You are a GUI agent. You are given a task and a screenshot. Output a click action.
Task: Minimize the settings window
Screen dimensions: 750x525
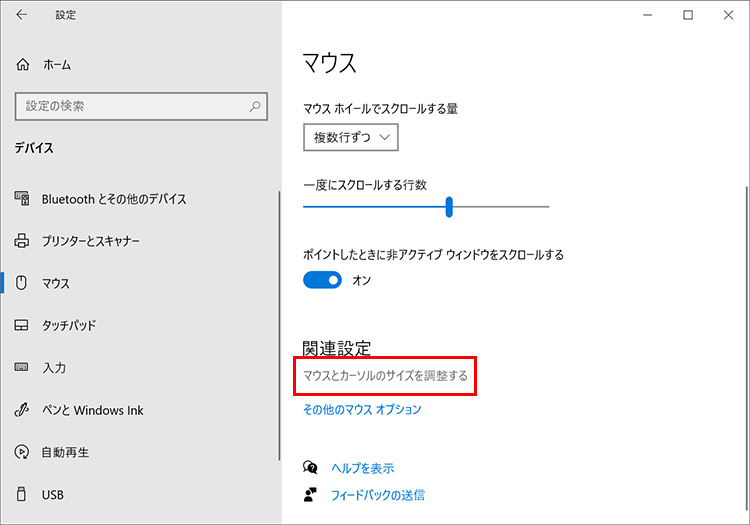pos(648,15)
